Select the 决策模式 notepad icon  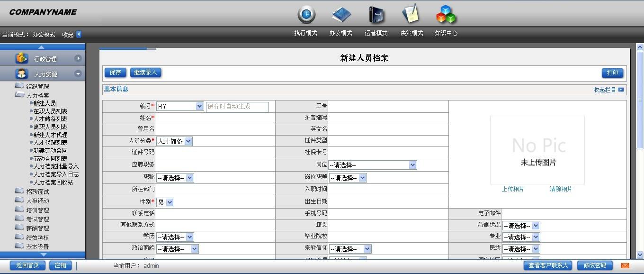click(x=411, y=14)
